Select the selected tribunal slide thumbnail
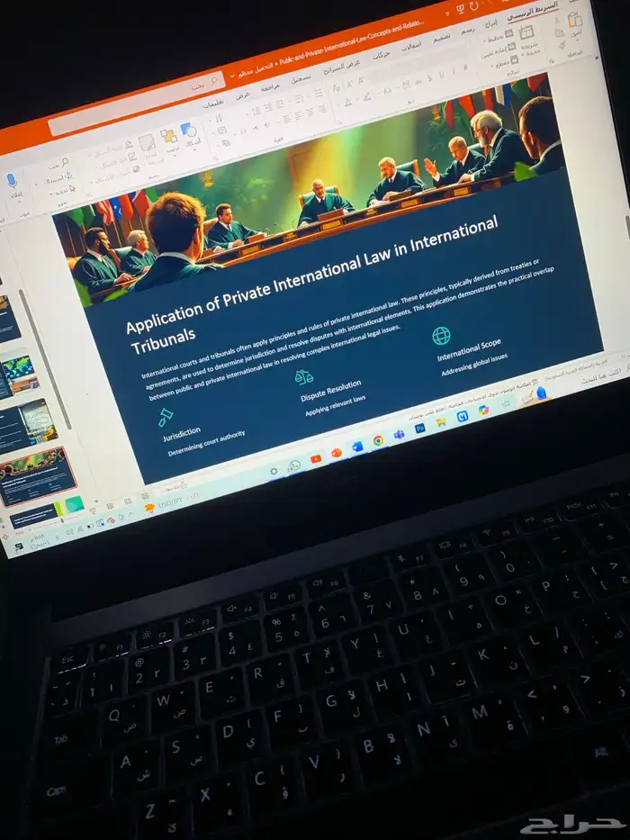630x840 pixels. point(38,476)
